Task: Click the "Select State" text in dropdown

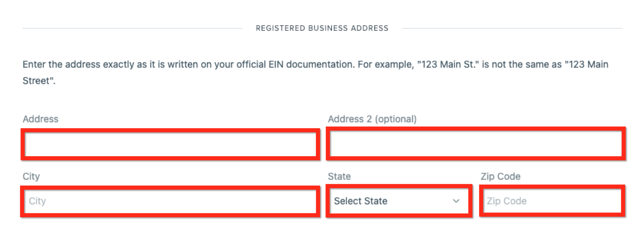Action: [x=361, y=201]
